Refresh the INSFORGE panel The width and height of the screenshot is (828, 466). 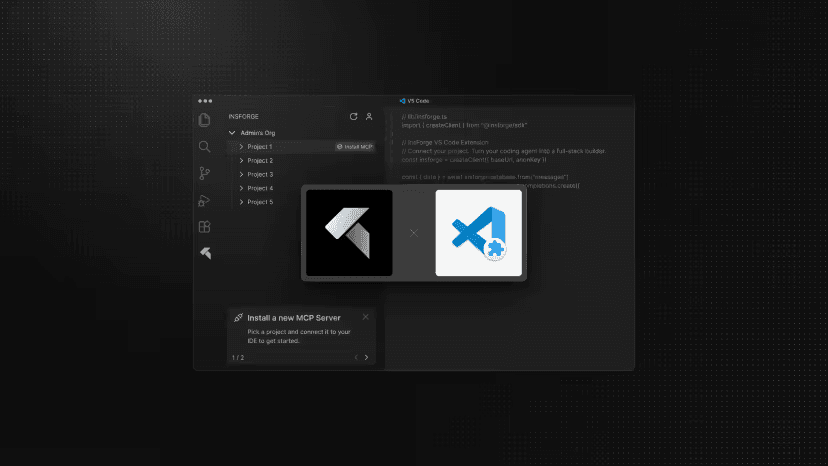click(353, 116)
